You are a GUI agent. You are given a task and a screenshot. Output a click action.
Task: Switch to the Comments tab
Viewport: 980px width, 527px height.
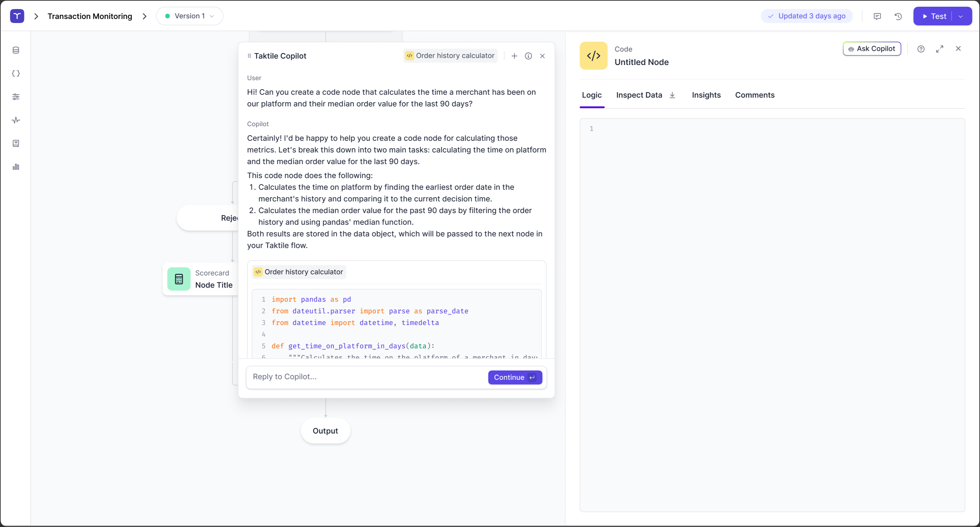tap(755, 95)
